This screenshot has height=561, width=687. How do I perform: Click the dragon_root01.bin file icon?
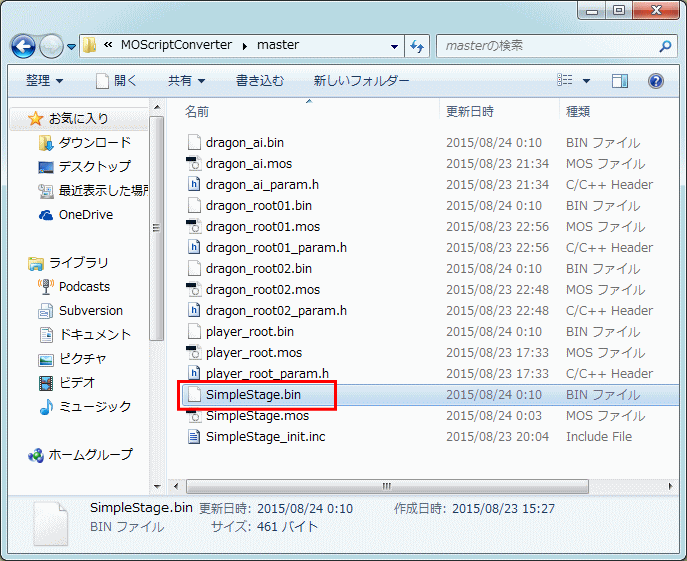[194, 206]
